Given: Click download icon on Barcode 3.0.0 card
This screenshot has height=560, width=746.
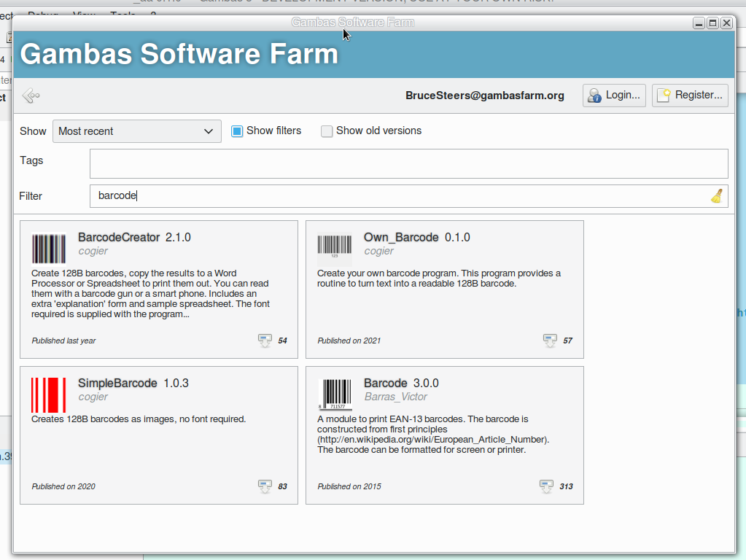Looking at the screenshot, I should [546, 486].
